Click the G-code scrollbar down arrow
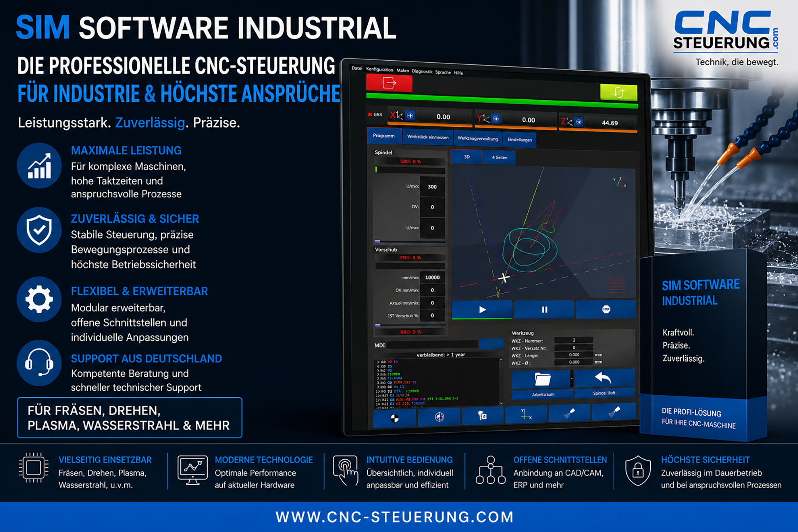798x532 pixels. (501, 403)
